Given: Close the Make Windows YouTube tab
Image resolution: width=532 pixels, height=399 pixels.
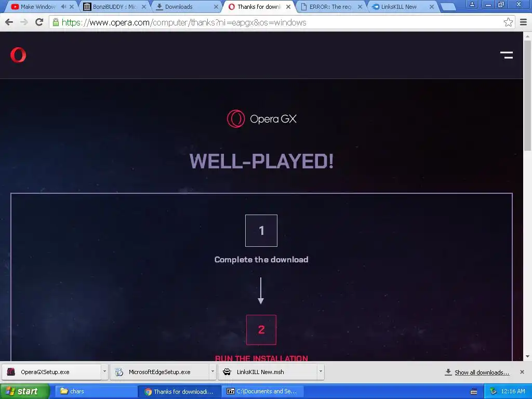Looking at the screenshot, I should tap(72, 7).
